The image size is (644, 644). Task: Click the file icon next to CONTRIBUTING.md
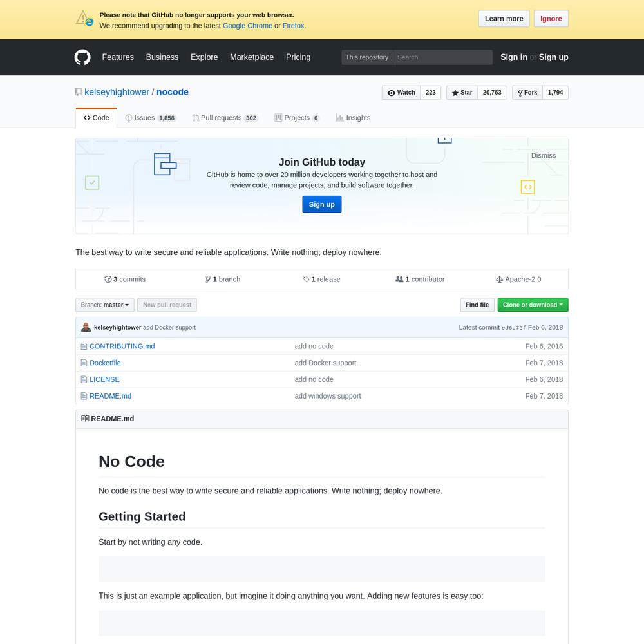pyautogui.click(x=84, y=346)
